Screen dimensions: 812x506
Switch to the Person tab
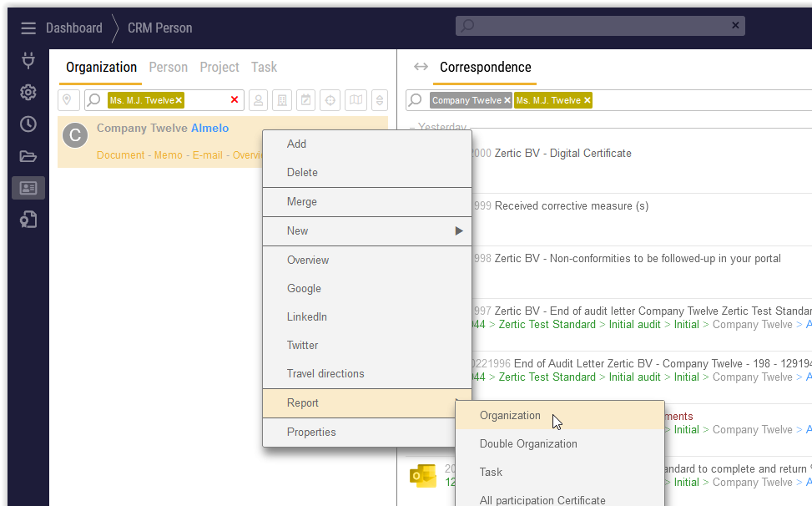[168, 68]
